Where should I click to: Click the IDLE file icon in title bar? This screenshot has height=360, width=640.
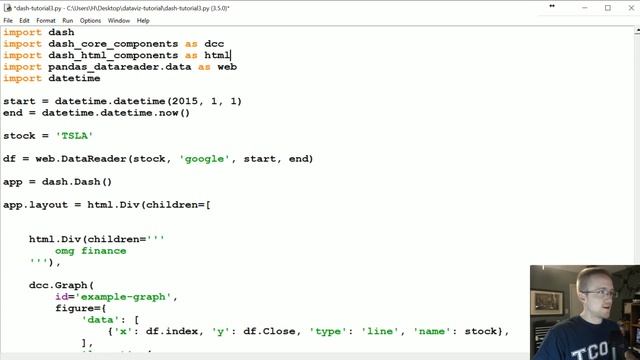(7, 8)
